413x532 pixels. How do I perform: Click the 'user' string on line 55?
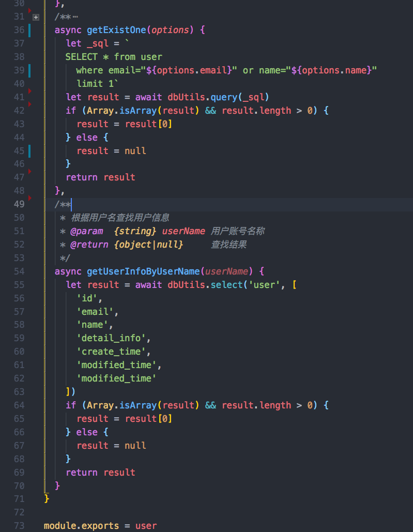264,285
